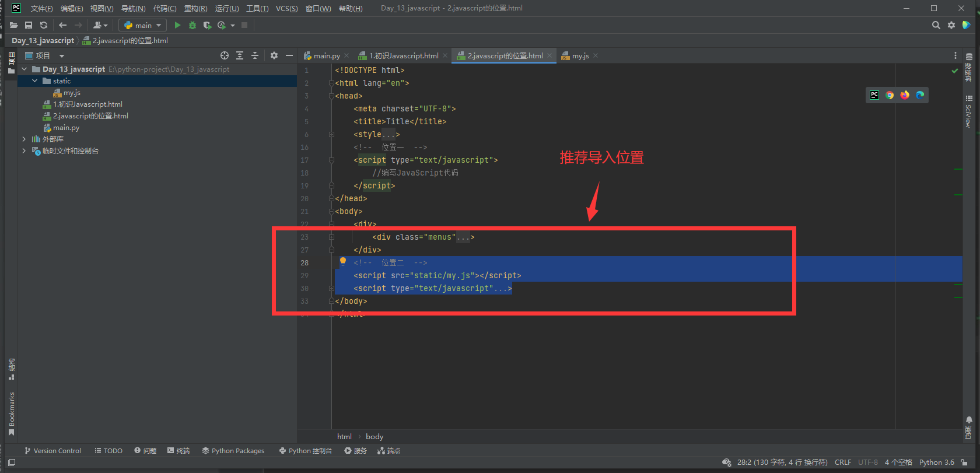Navigate forward with the right arrow icon
The width and height of the screenshot is (980, 473).
78,25
